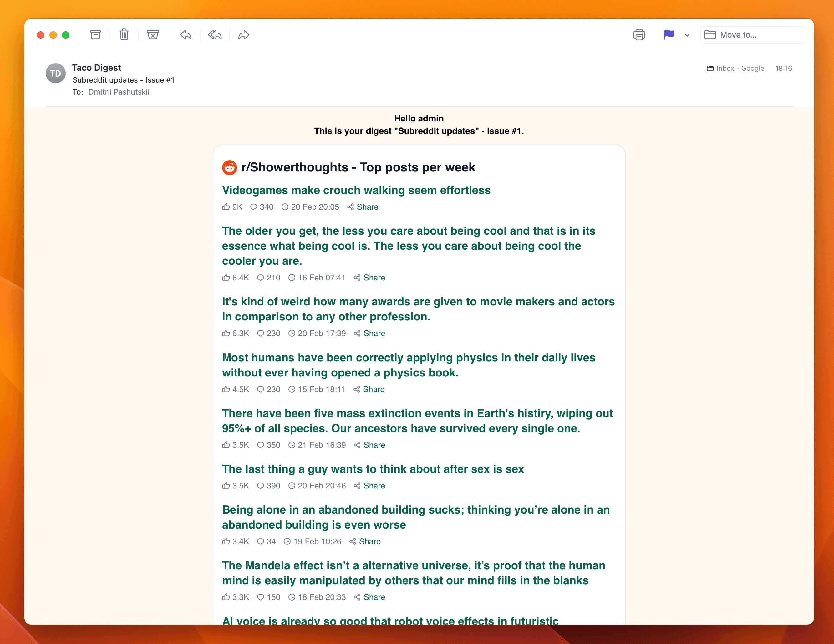Click the Reddit logo icon
The width and height of the screenshot is (834, 644).
coord(230,167)
